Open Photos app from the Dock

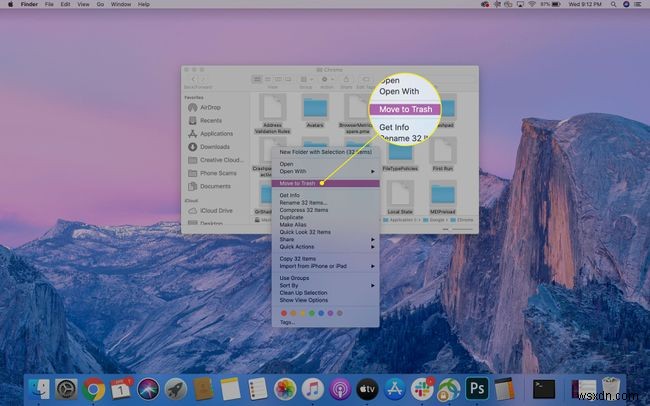pos(285,389)
